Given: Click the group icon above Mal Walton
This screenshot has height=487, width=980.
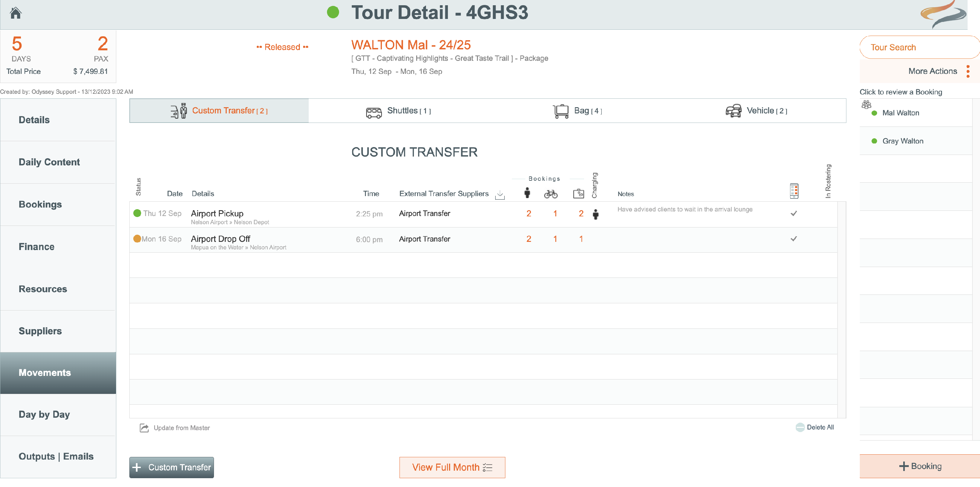Looking at the screenshot, I should pos(866,104).
